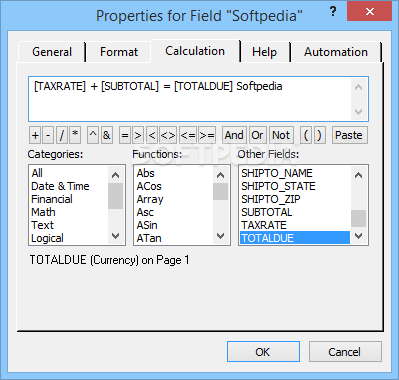The height and width of the screenshot is (380, 399).
Task: Switch to the Format tab
Action: [119, 52]
